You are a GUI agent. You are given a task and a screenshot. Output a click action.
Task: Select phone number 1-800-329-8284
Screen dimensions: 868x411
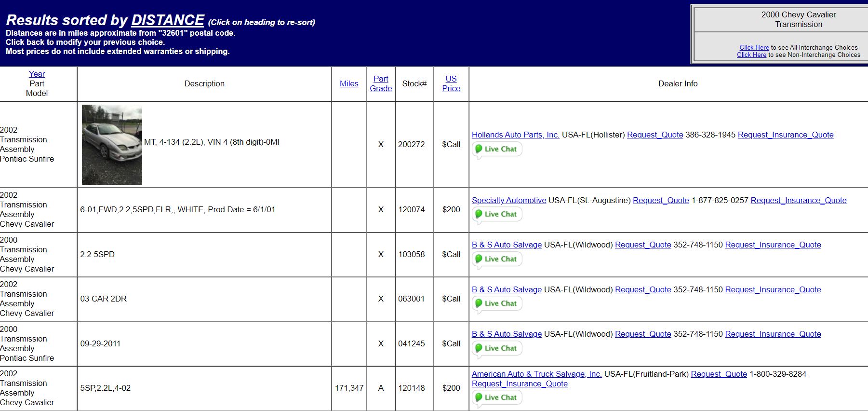pyautogui.click(x=778, y=374)
